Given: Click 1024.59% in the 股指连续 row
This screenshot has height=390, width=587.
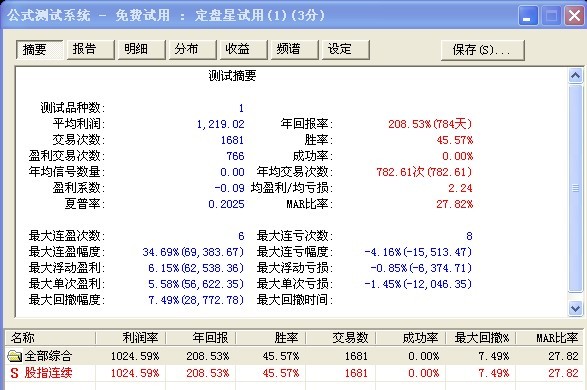Looking at the screenshot, I should [135, 373].
